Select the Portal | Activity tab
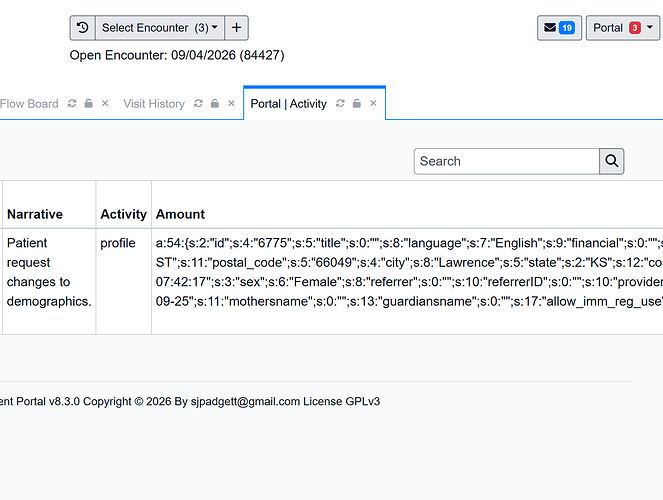This screenshot has height=500, width=663. click(x=288, y=104)
